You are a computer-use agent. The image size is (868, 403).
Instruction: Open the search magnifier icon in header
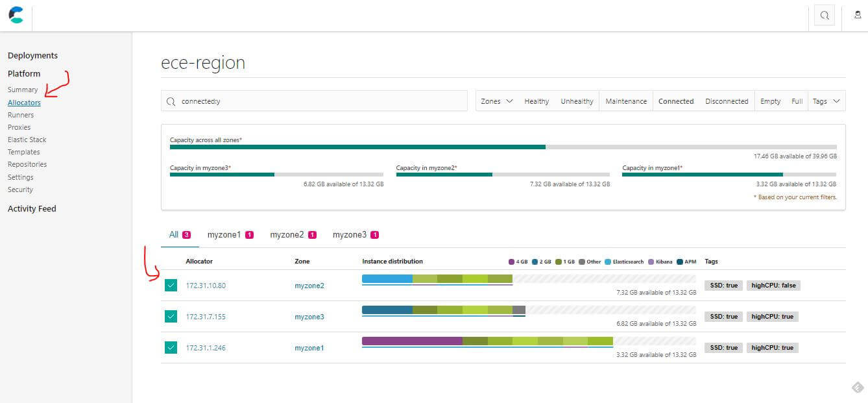click(x=825, y=16)
